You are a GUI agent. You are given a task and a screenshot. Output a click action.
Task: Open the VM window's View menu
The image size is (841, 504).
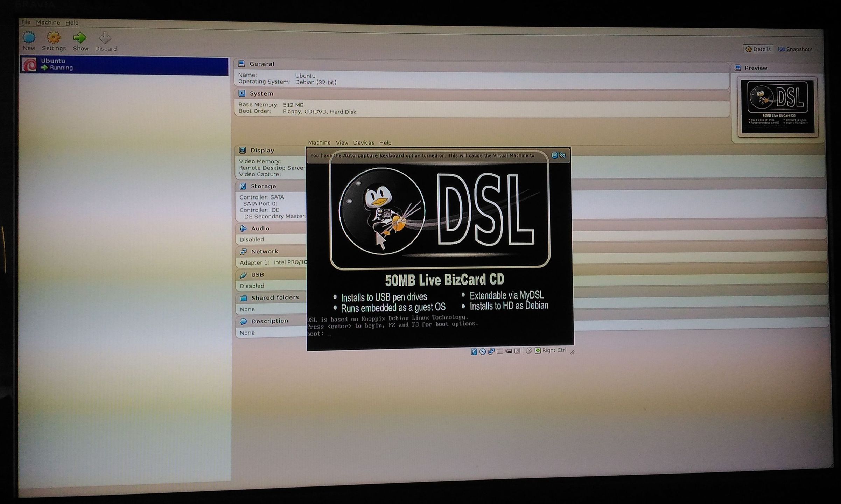342,142
